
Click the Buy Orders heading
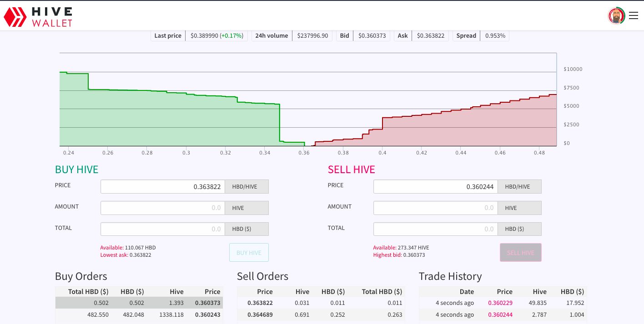pyautogui.click(x=81, y=276)
